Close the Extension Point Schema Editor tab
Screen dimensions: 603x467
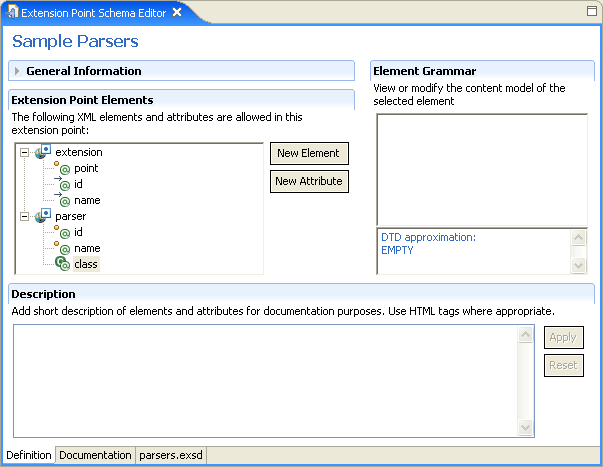[x=177, y=12]
